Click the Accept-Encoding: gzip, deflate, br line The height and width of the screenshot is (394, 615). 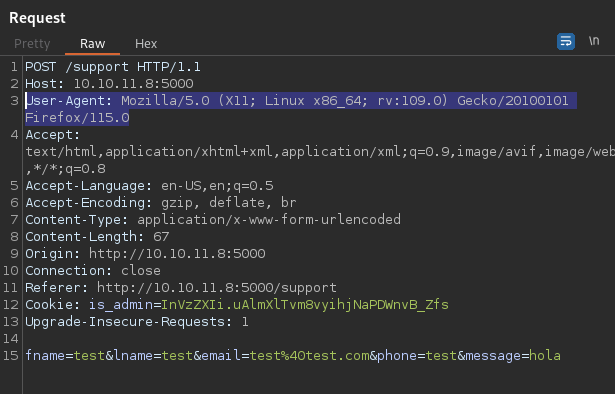[x=161, y=203]
